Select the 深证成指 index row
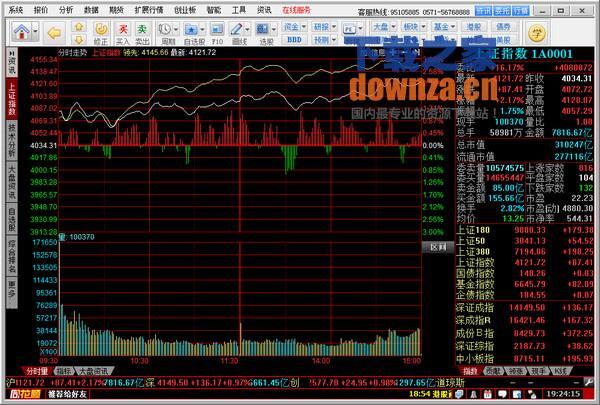Viewport: 600px width, 405px height. (x=524, y=308)
